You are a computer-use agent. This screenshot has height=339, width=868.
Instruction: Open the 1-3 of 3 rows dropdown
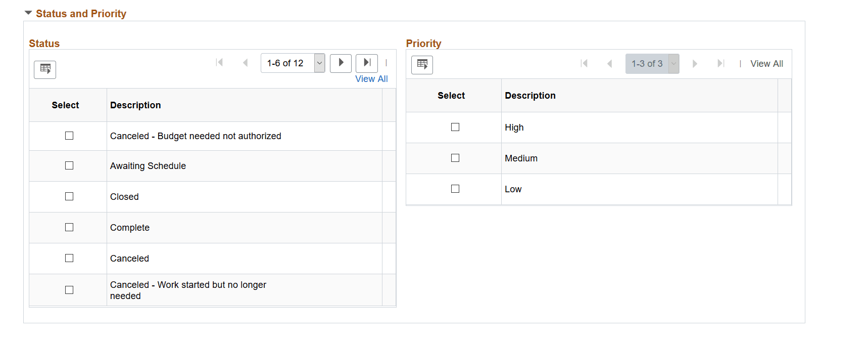point(652,64)
